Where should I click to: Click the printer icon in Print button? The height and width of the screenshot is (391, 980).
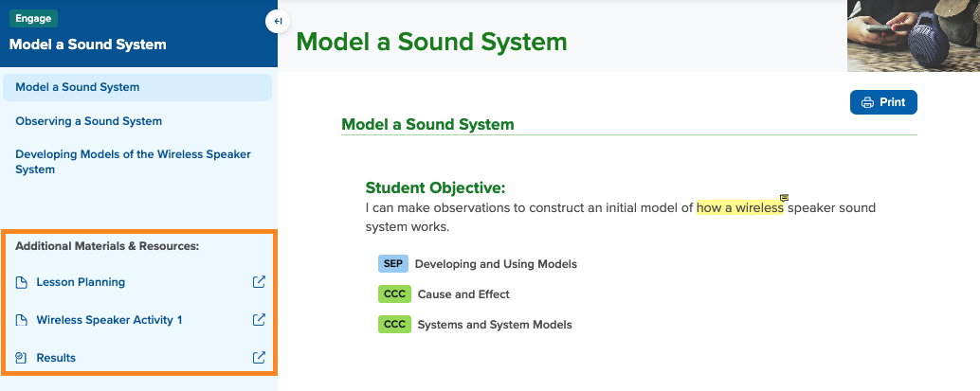click(867, 102)
